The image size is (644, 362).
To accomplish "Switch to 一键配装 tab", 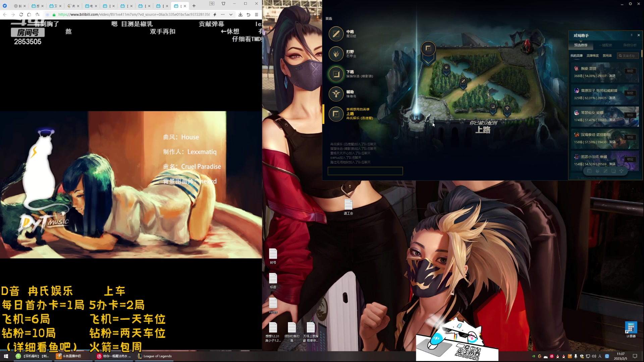I will click(x=605, y=45).
